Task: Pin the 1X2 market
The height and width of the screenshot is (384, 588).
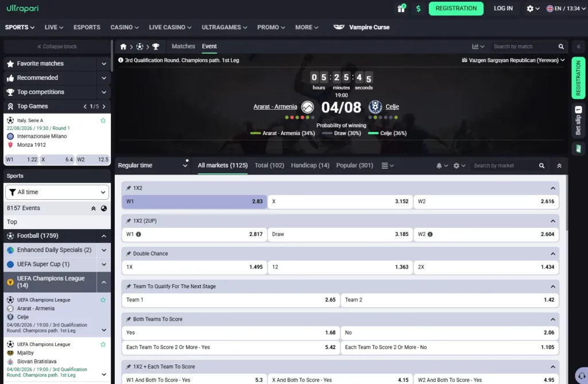Action: click(x=128, y=188)
